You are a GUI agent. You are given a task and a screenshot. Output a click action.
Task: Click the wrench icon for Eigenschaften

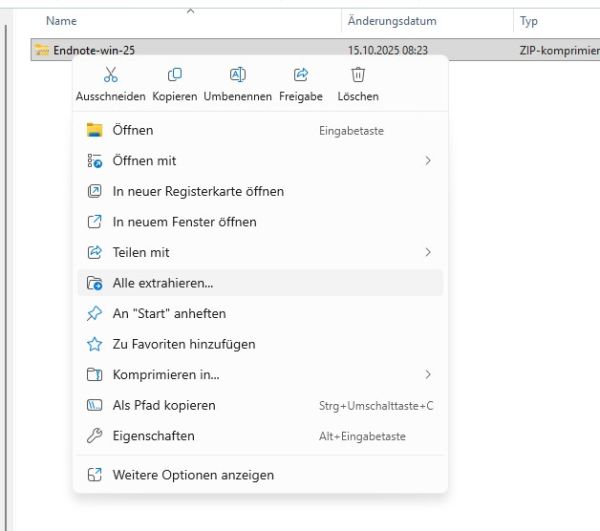point(95,436)
